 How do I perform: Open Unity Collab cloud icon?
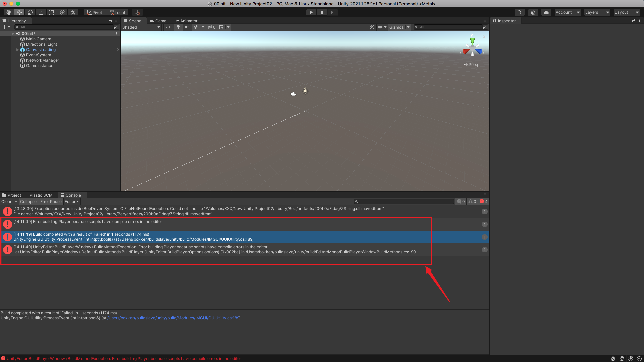[x=546, y=12]
